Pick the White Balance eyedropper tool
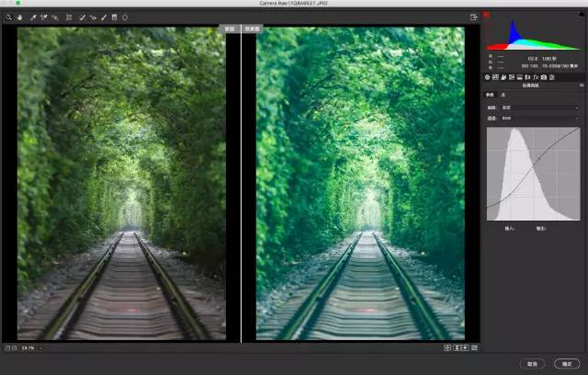 coord(33,17)
